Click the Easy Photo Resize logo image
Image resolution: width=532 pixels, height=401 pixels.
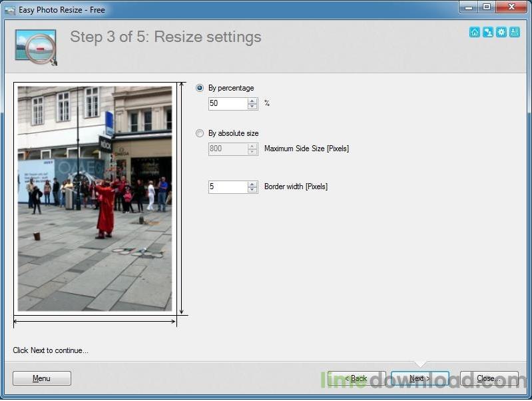click(35, 46)
